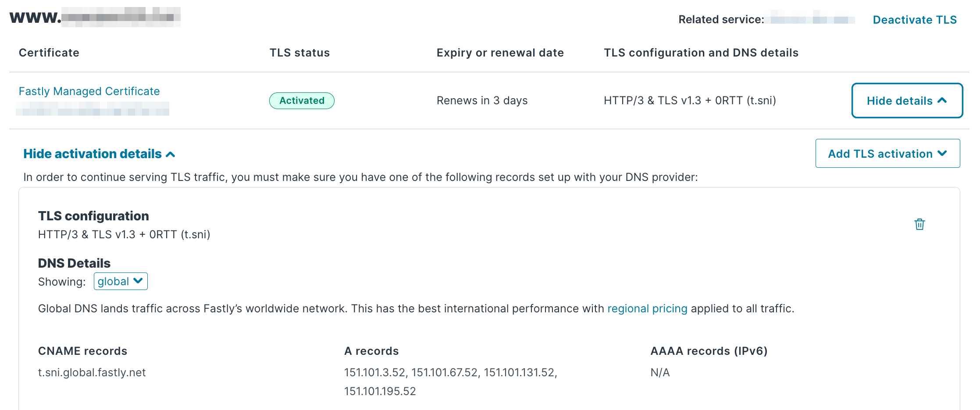Click blurred certificate ID below Fastly Managed Certificate
980x410 pixels.
coord(93,109)
